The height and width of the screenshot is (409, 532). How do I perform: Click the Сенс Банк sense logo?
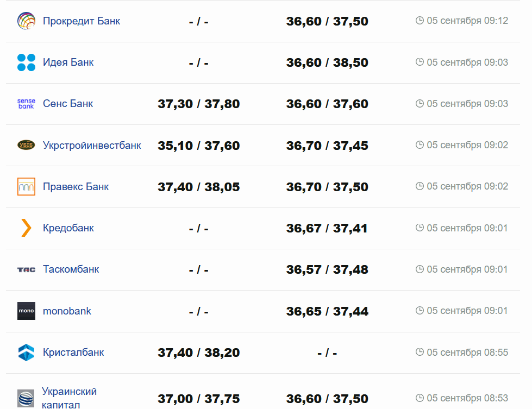point(26,104)
